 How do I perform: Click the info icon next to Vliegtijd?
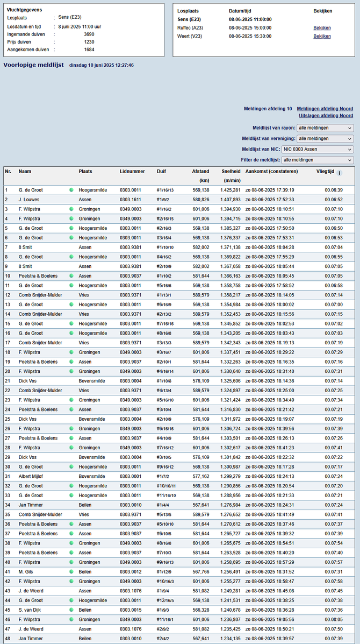pos(339,173)
